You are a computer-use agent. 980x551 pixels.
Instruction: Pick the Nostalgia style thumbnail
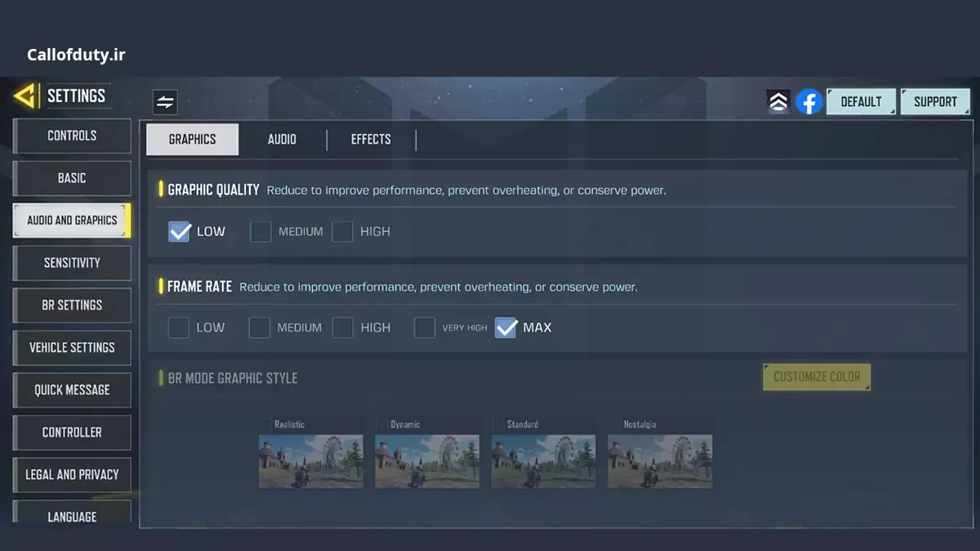(660, 460)
